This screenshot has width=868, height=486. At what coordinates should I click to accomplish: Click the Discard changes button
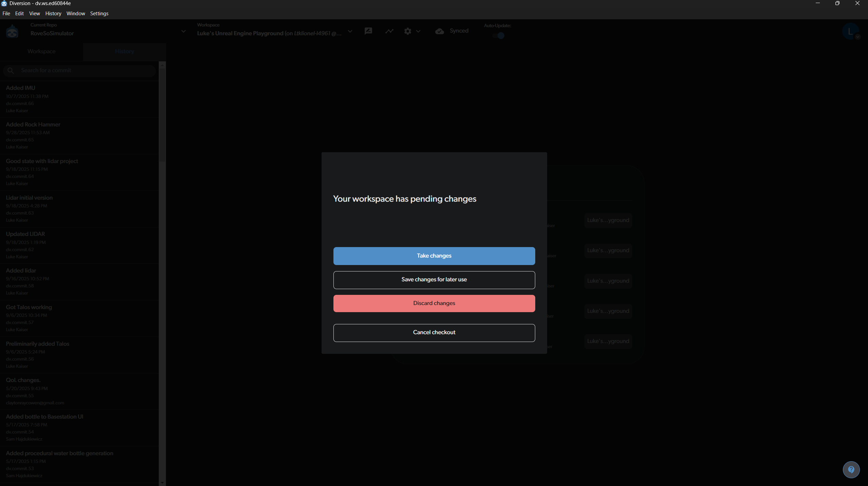coord(434,303)
